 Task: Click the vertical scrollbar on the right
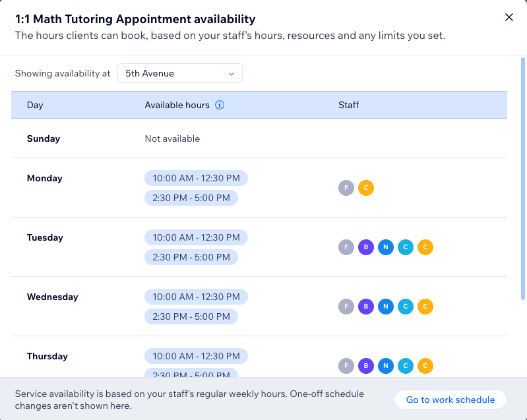click(522, 179)
